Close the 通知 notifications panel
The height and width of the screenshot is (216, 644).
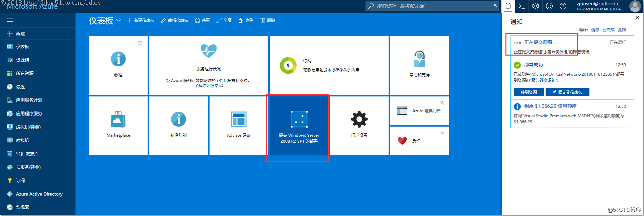point(637,18)
